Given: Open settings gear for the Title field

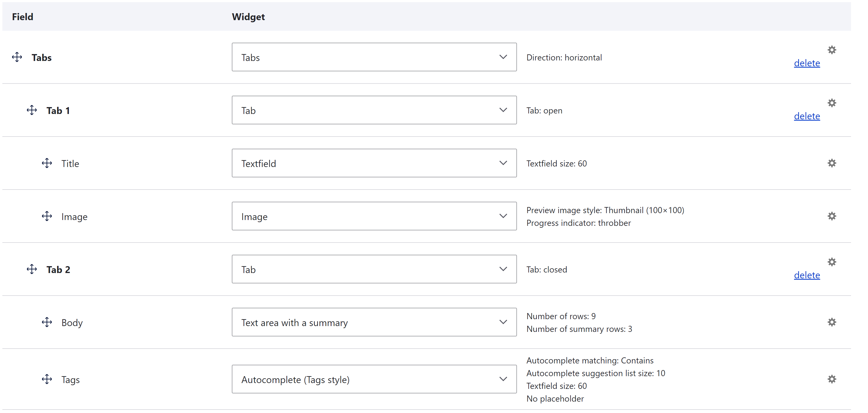Looking at the screenshot, I should pyautogui.click(x=832, y=163).
